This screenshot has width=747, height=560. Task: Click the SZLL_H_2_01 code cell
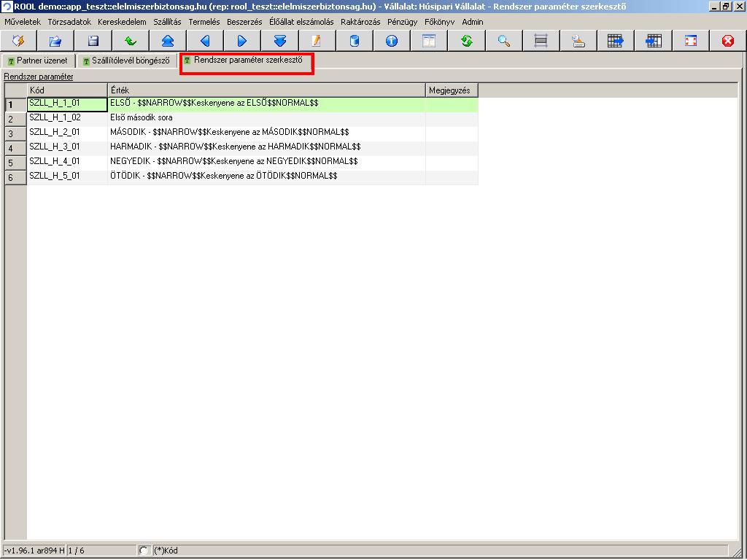pyautogui.click(x=66, y=133)
